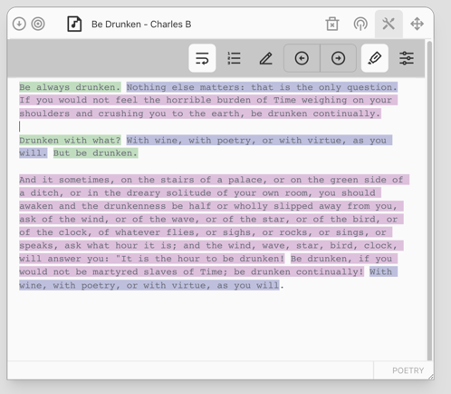Open the sliders settings icon
Screen dimensions: 451x394
point(407,58)
